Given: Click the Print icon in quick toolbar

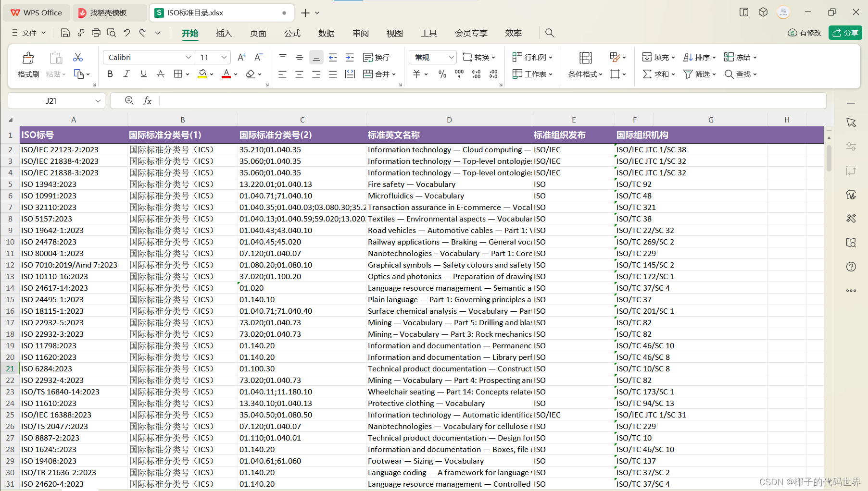Looking at the screenshot, I should pyautogui.click(x=96, y=33).
